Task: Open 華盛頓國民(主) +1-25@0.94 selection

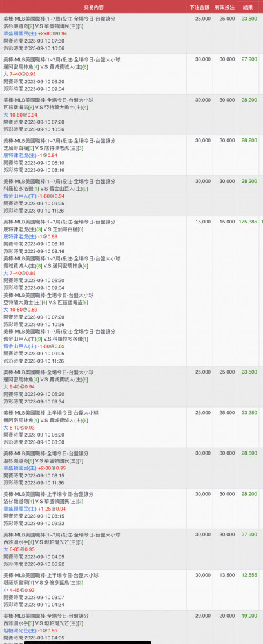Action: (x=35, y=509)
